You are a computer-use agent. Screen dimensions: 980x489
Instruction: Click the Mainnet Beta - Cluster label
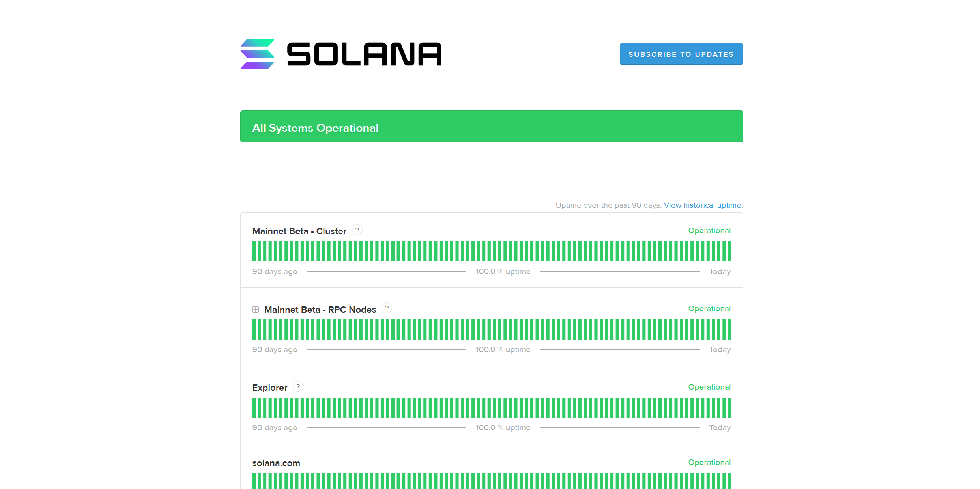click(x=299, y=231)
